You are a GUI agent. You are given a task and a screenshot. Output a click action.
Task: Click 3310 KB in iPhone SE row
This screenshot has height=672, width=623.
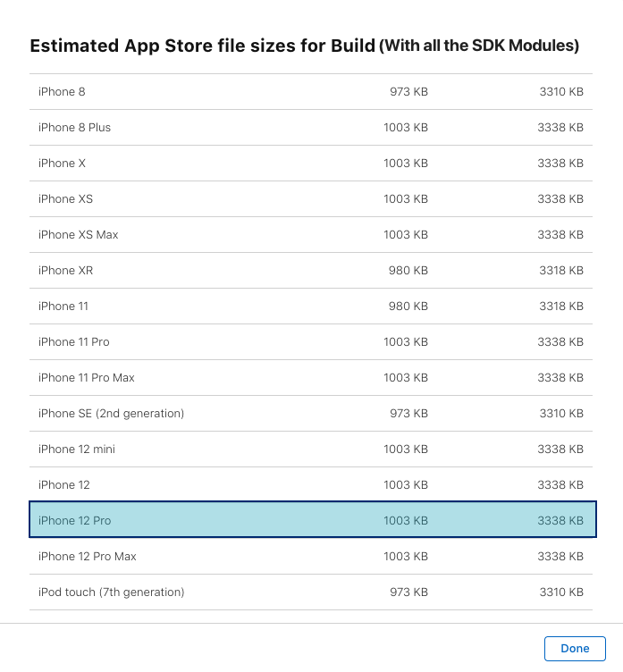pos(561,413)
